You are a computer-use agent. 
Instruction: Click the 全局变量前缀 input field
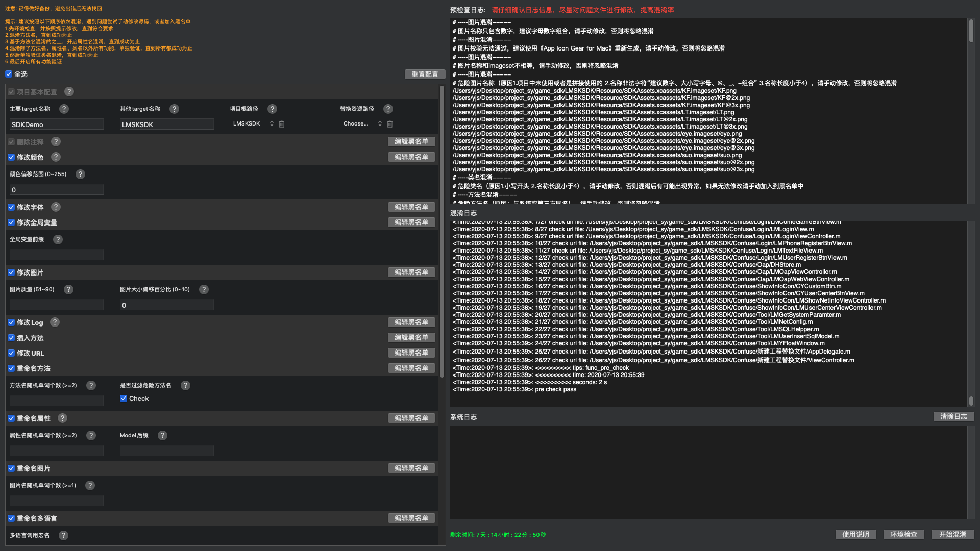click(x=57, y=255)
